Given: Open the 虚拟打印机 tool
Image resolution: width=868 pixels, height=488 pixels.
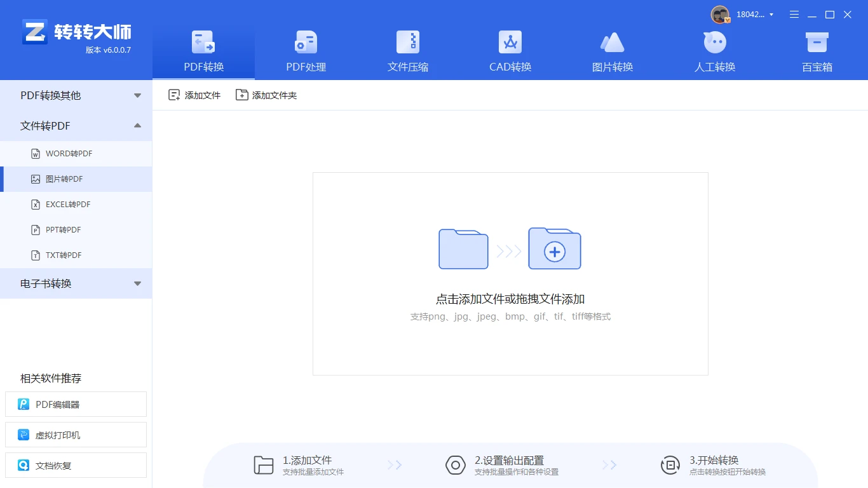Looking at the screenshot, I should (x=76, y=435).
